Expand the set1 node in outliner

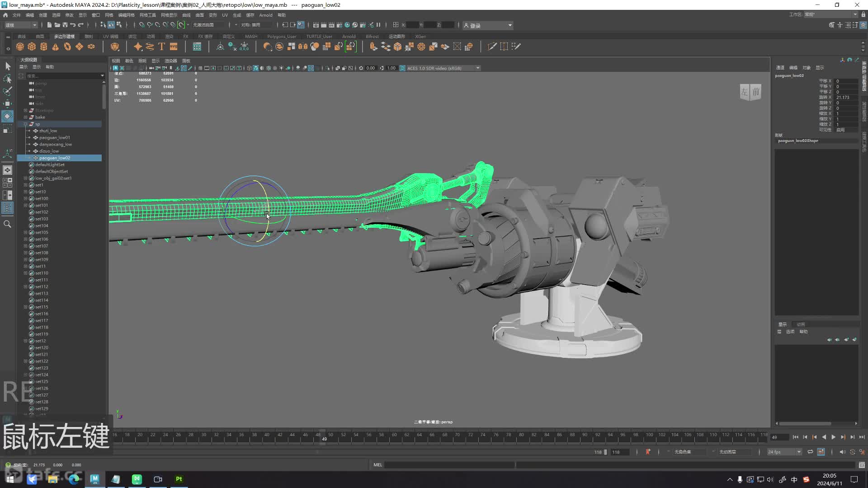26,185
